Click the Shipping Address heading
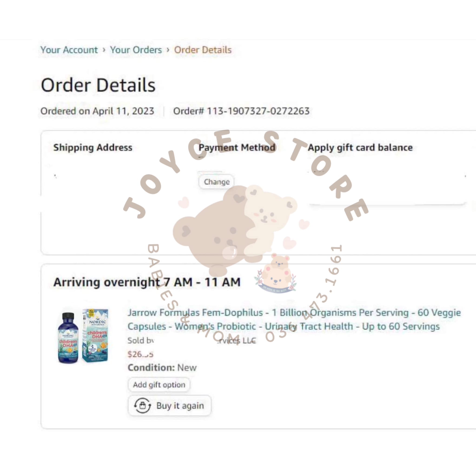 (93, 147)
